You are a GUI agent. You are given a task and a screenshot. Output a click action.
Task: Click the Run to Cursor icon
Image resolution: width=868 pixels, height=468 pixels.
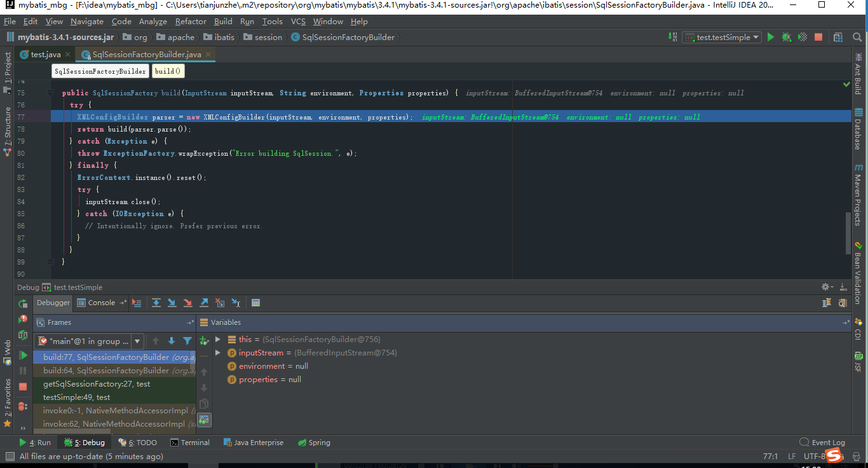(235, 303)
